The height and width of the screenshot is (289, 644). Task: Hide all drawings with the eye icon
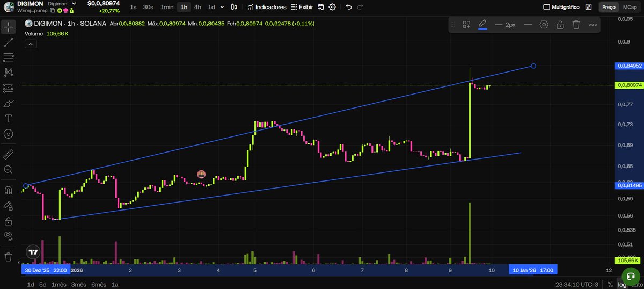pos(8,235)
